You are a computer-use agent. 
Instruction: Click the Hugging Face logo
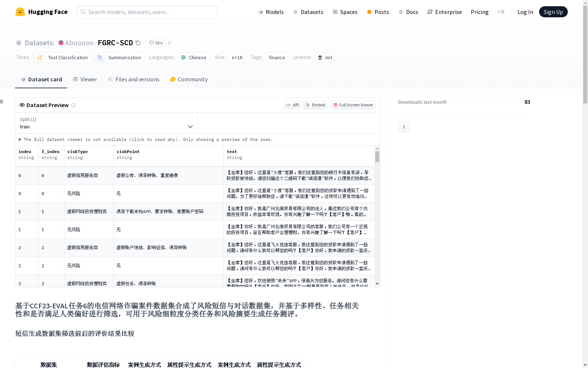click(x=42, y=12)
